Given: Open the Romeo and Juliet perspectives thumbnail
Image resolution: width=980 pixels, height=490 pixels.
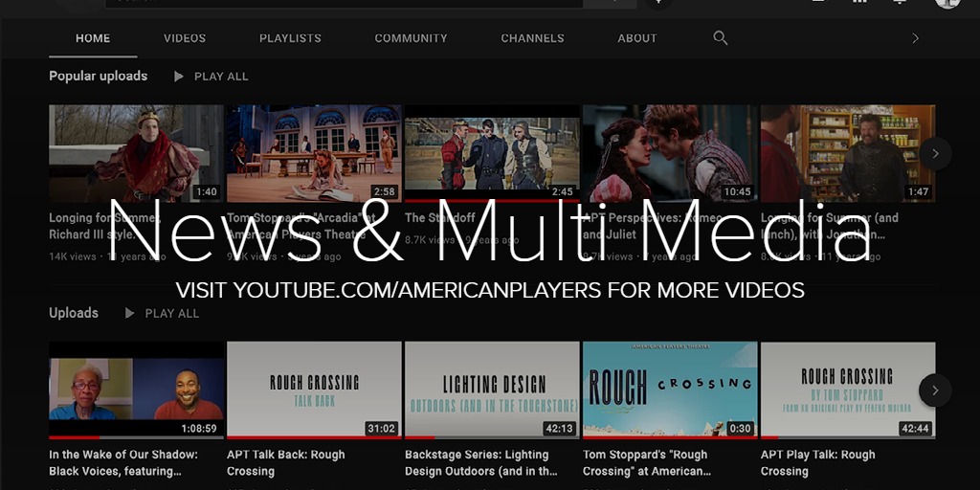Looking at the screenshot, I should [x=670, y=153].
